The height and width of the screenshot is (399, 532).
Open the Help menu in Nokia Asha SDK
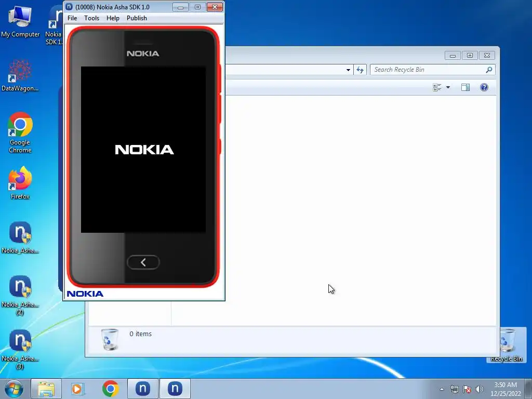pyautogui.click(x=113, y=18)
